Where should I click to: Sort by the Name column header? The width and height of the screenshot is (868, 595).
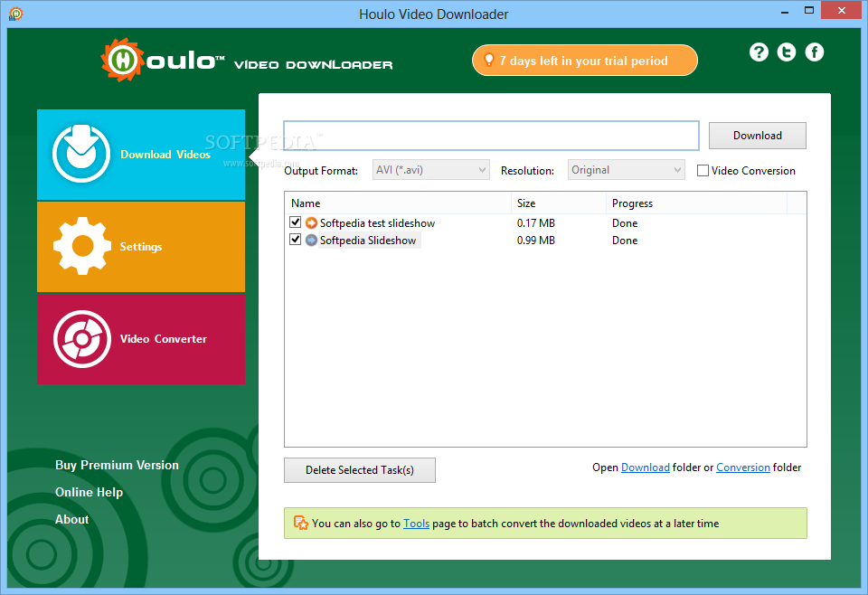click(398, 203)
